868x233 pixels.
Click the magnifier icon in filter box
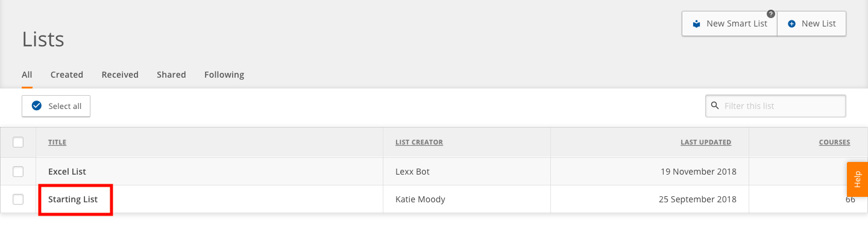pyautogui.click(x=715, y=105)
